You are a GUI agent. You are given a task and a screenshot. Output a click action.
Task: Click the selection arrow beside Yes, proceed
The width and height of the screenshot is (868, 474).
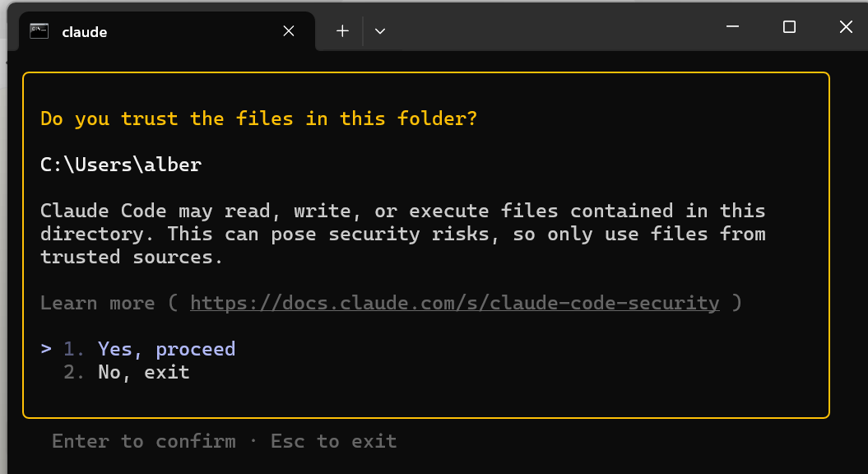tap(45, 348)
